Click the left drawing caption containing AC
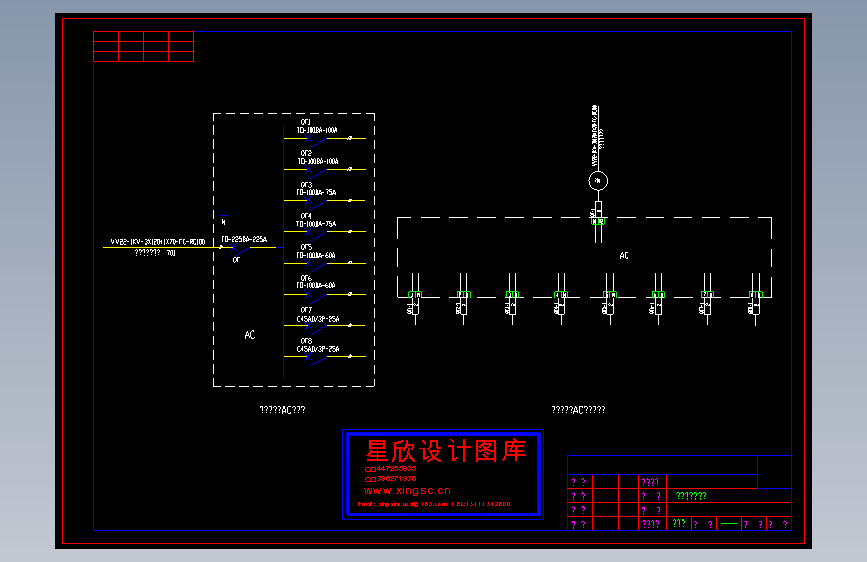 282,410
